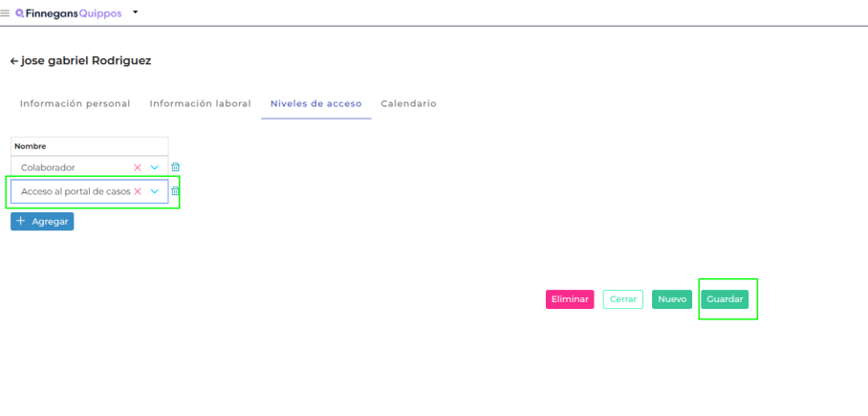The width and height of the screenshot is (868, 416).
Task: Switch to the Calendario tab
Action: coord(408,103)
